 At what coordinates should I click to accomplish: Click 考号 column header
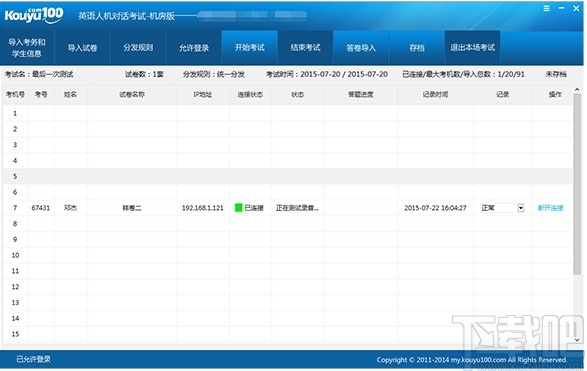(41, 94)
